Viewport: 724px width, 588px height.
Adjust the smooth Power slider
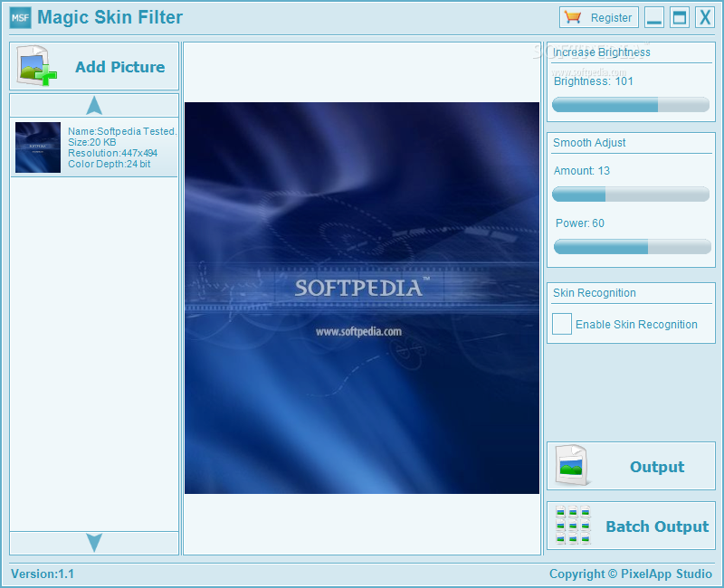click(x=632, y=246)
